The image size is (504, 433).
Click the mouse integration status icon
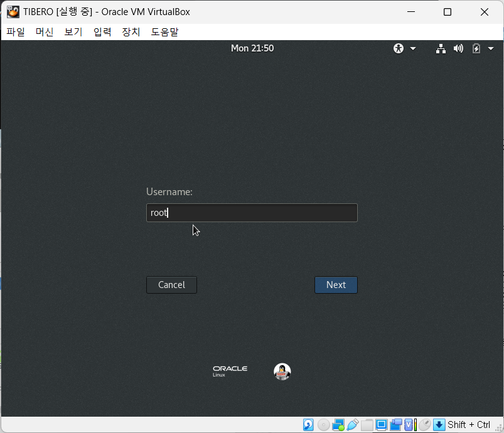point(425,425)
